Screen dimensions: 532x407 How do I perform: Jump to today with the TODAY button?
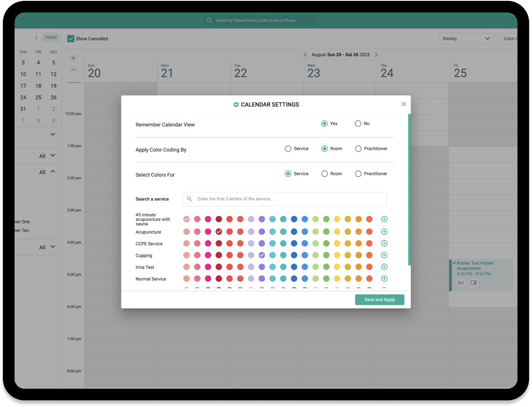[x=51, y=37]
